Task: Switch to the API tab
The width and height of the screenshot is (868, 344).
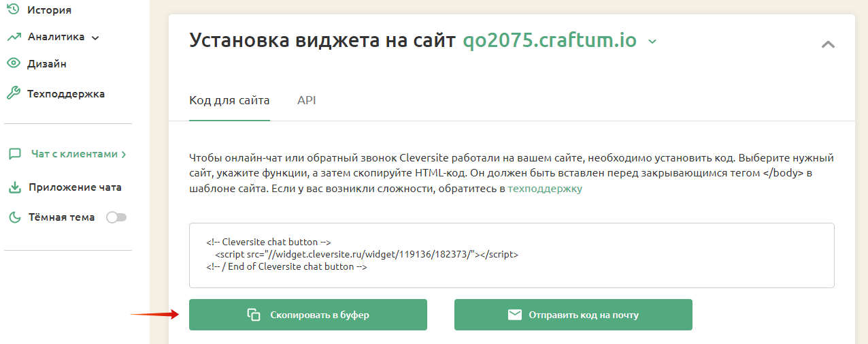Action: pyautogui.click(x=306, y=101)
